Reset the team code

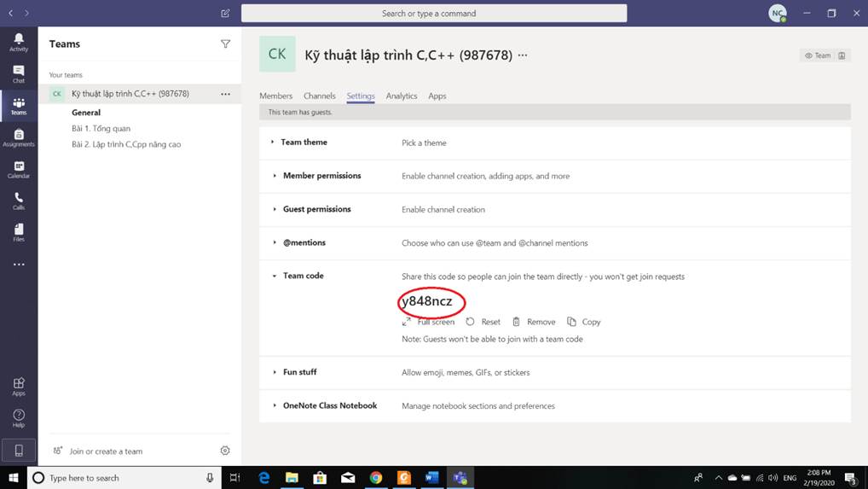[x=483, y=322]
